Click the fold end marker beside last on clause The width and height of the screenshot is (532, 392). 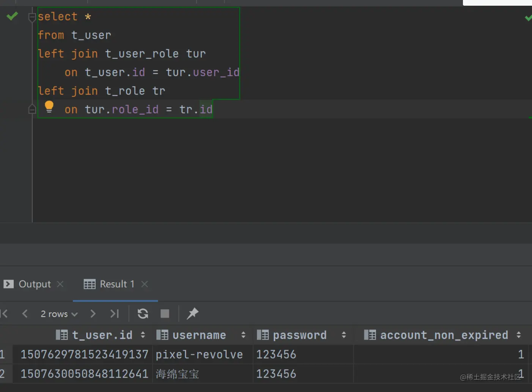(32, 109)
